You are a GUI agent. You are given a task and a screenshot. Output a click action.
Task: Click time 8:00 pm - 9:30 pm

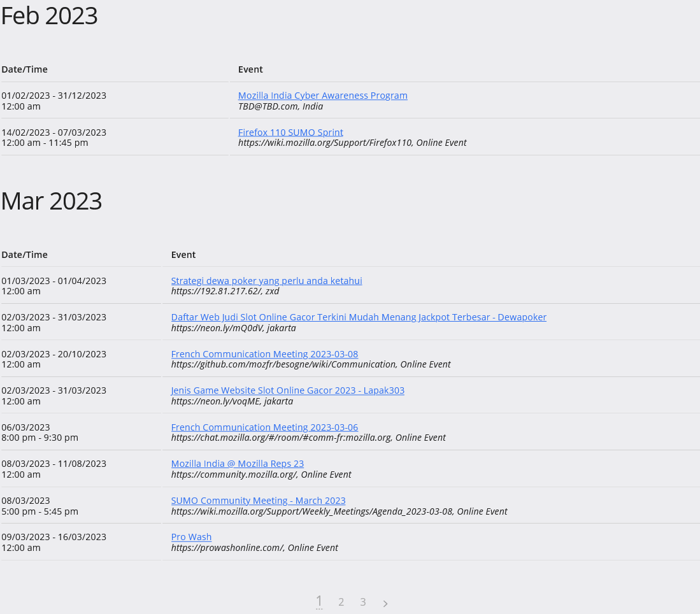pyautogui.click(x=39, y=438)
